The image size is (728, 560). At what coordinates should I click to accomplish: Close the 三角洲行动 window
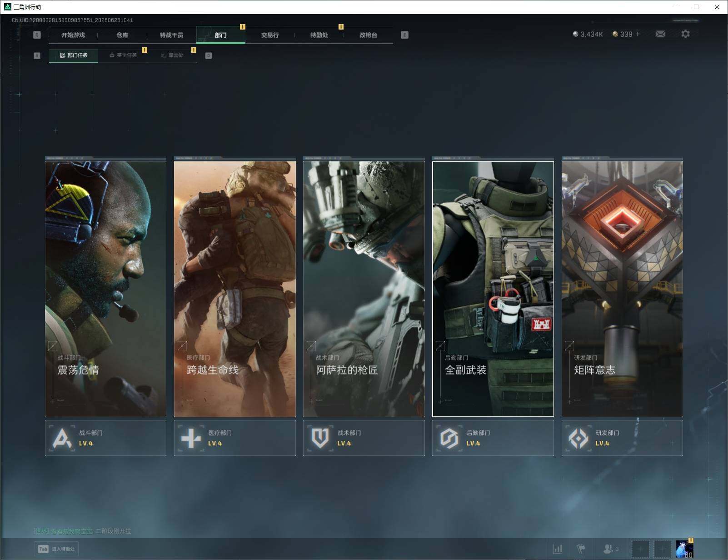tap(717, 7)
